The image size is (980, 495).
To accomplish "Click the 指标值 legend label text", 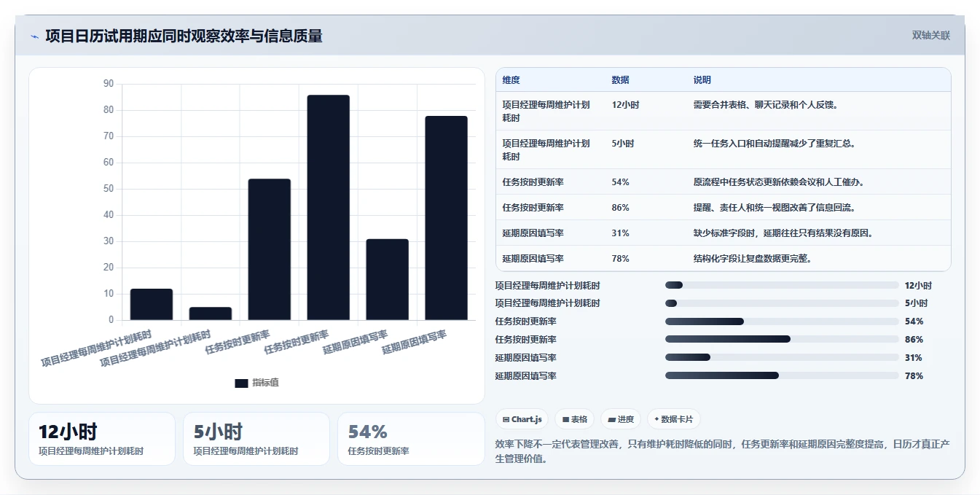I will coord(265,383).
